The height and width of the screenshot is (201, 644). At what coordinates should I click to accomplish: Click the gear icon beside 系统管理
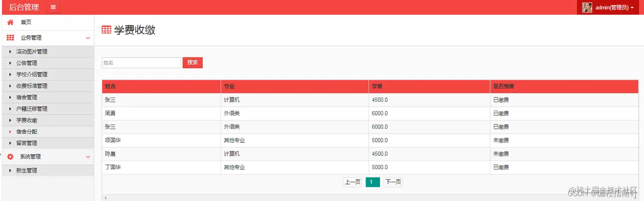coord(11,157)
